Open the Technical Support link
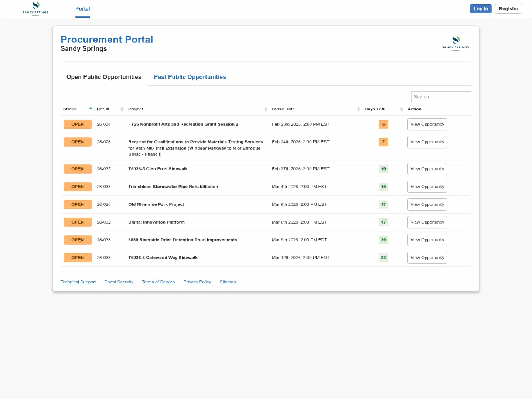The height and width of the screenshot is (399, 532). point(78,282)
